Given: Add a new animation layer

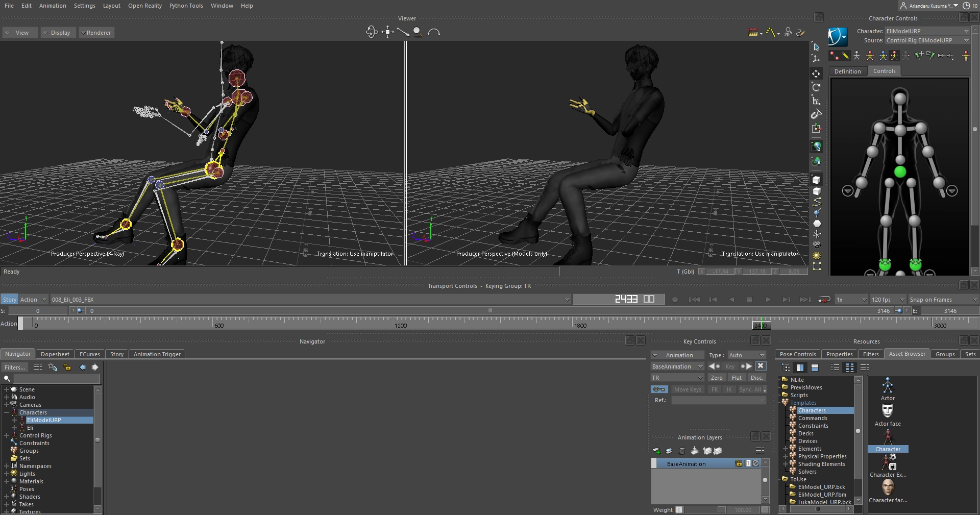Looking at the screenshot, I should [x=656, y=451].
